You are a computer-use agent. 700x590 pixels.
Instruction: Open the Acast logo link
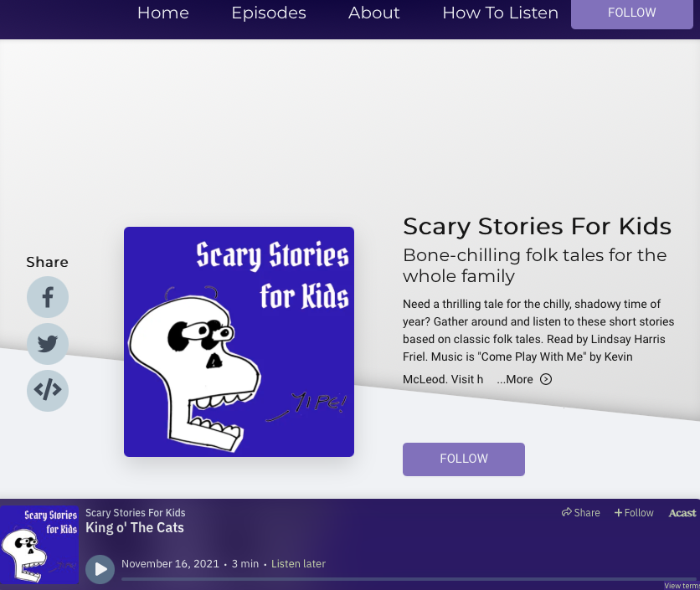coord(682,513)
